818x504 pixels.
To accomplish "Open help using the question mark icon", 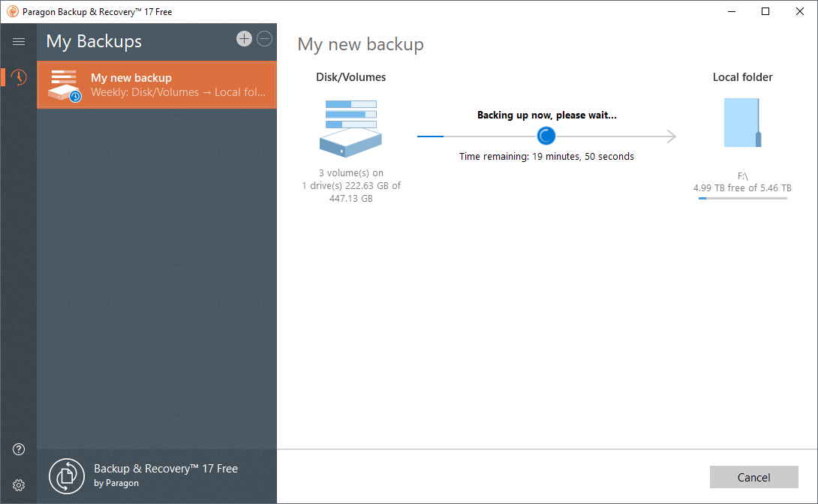I will [x=18, y=448].
